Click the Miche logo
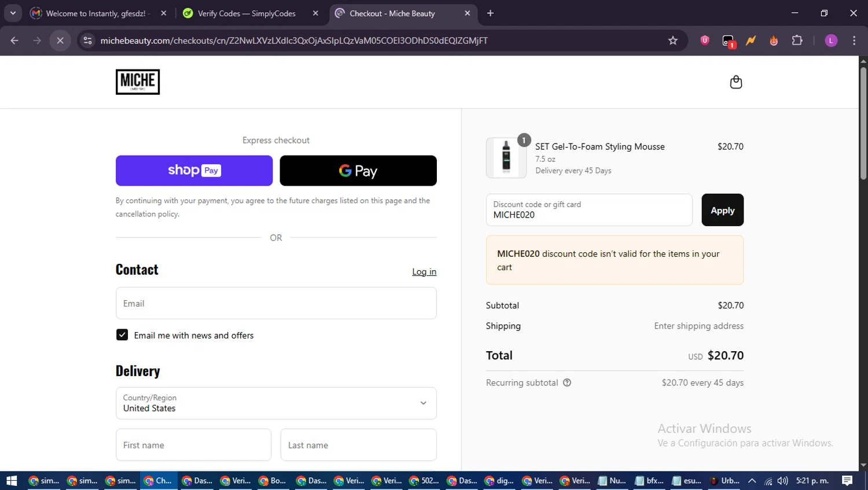This screenshot has height=490, width=868. click(138, 82)
